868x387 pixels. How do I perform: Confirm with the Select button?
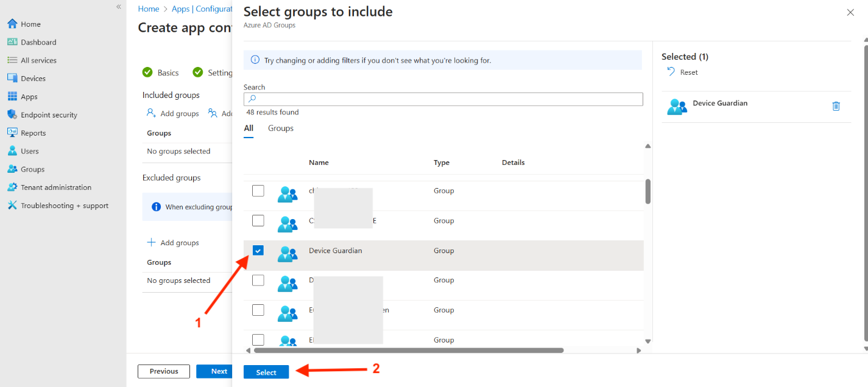click(x=266, y=372)
